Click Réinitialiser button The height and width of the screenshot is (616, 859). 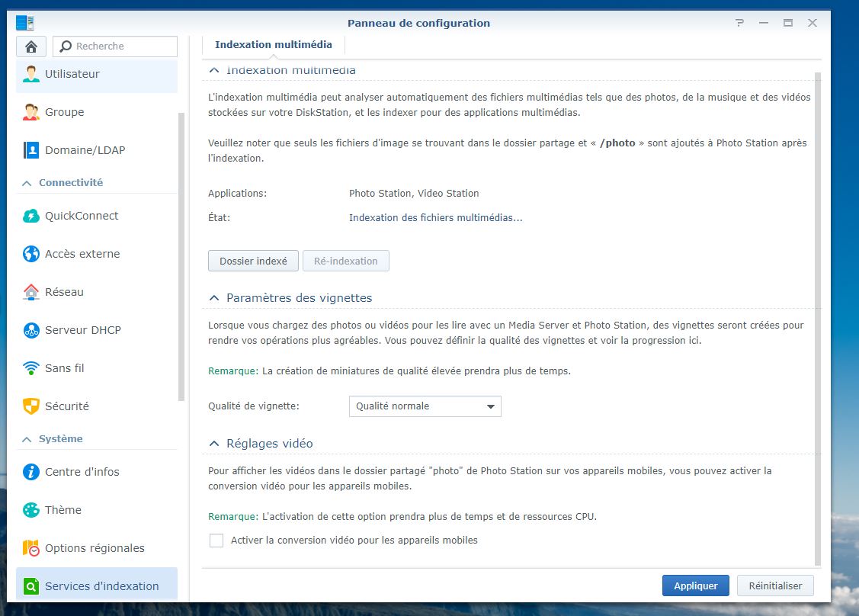pyautogui.click(x=775, y=586)
